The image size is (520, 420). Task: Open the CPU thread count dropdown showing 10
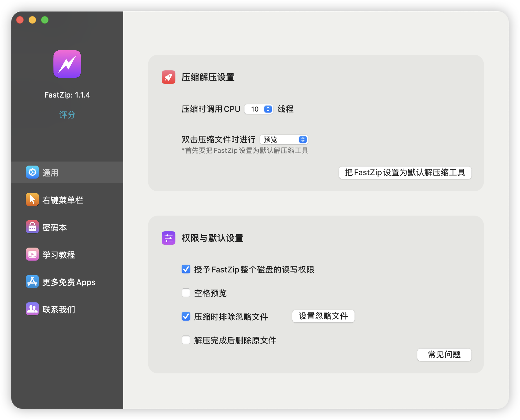coord(259,109)
